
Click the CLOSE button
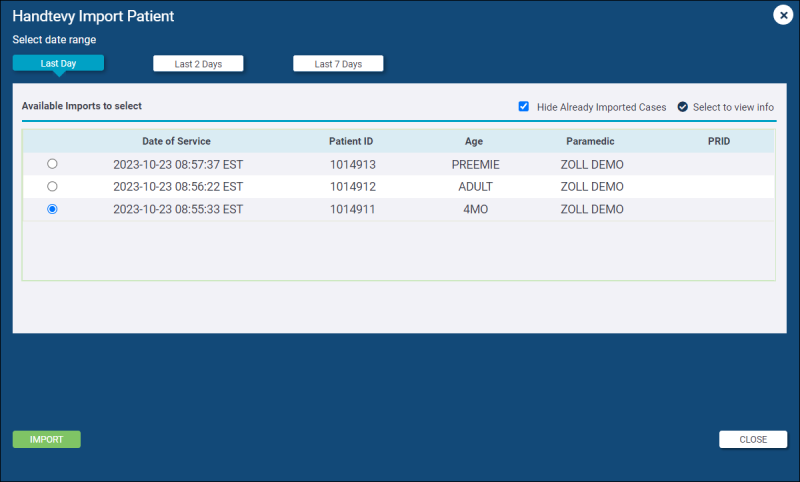[753, 439]
